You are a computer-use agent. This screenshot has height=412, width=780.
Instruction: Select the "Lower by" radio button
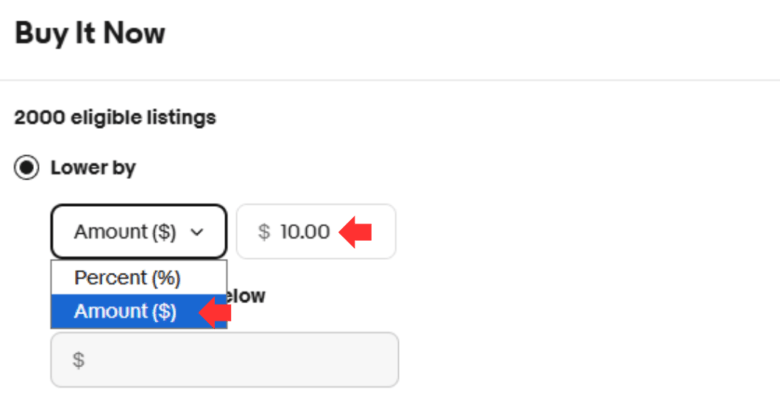click(x=26, y=168)
